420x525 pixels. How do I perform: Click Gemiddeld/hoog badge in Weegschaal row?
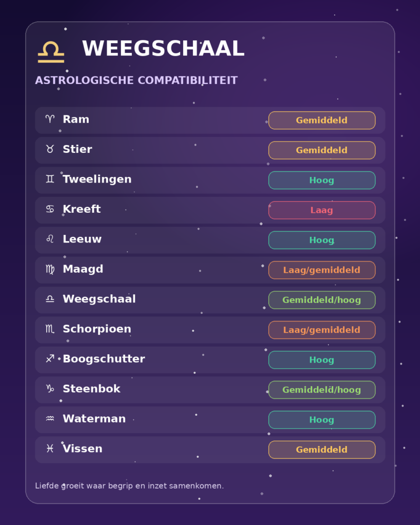coord(322,300)
